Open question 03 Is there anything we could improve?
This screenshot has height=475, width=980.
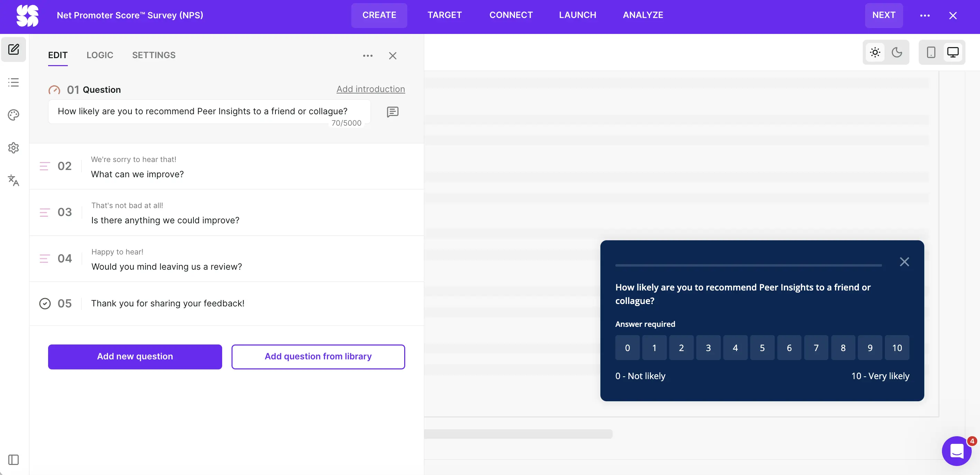point(227,212)
